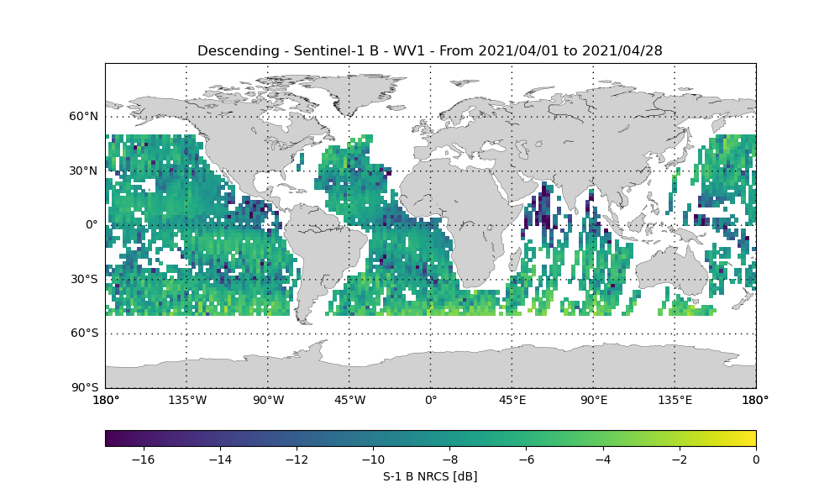Click the 30°N latitude label

coord(83,171)
